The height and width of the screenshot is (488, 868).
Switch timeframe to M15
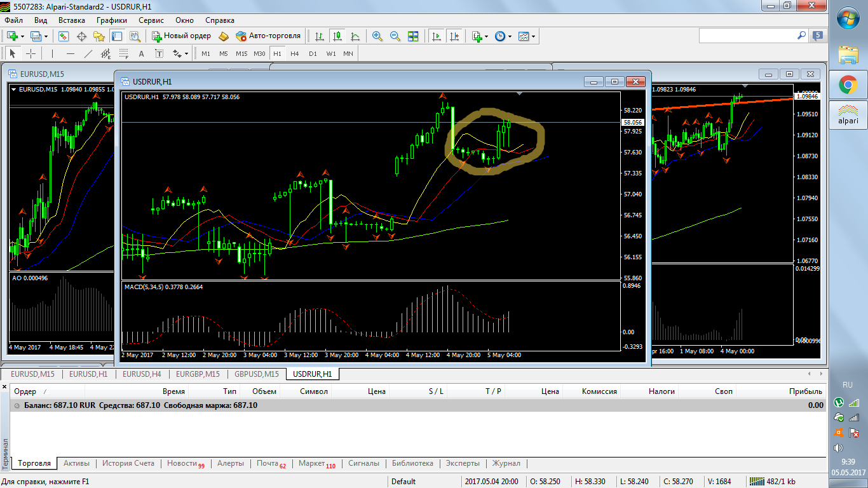(x=241, y=53)
